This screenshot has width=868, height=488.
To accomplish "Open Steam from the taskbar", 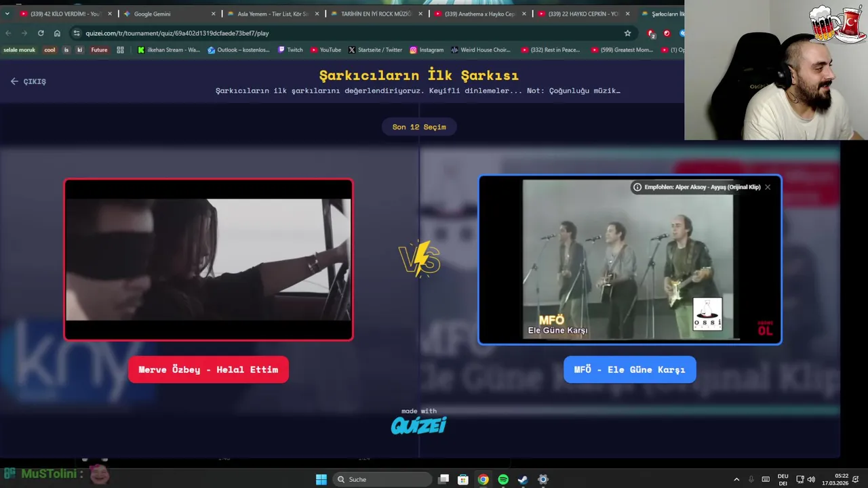I will (523, 479).
